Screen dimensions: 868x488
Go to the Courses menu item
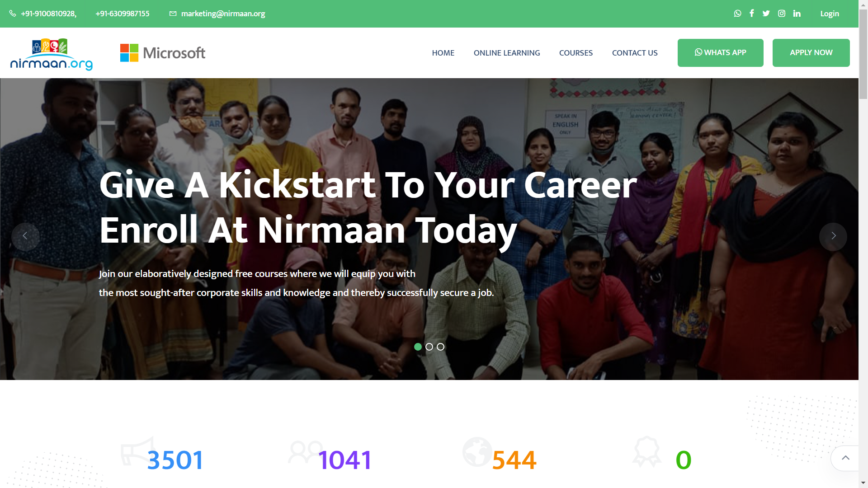[x=576, y=53]
